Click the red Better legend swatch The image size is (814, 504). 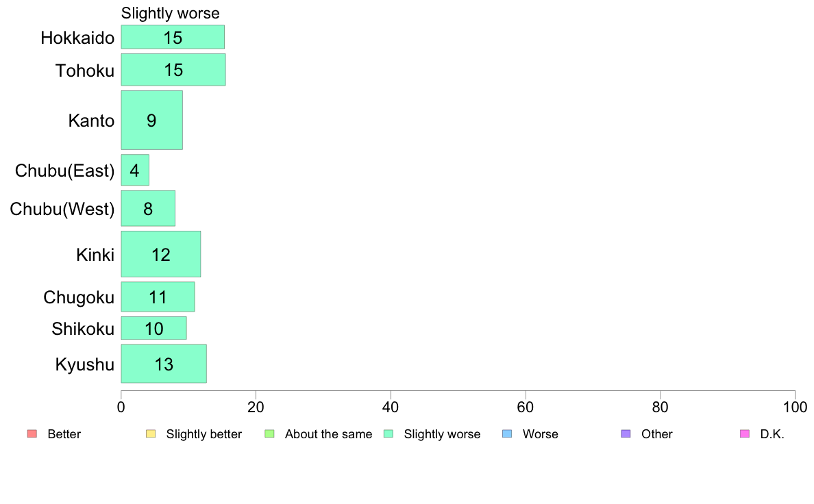[x=32, y=433]
